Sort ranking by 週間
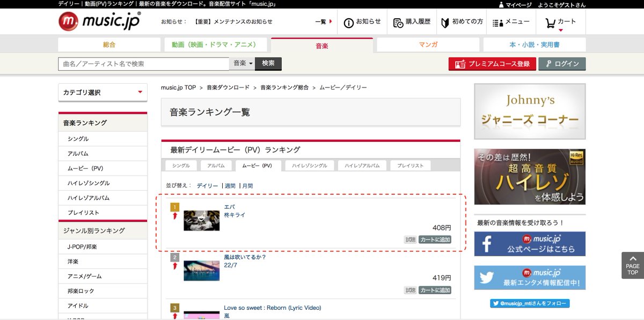 [x=230, y=186]
